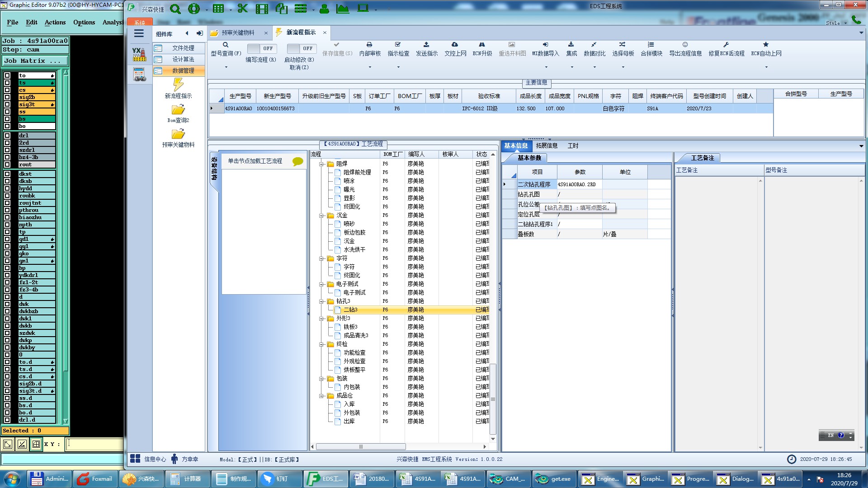The height and width of the screenshot is (488, 868).
Task: Select 文件处理 in component library
Action: click(x=183, y=48)
